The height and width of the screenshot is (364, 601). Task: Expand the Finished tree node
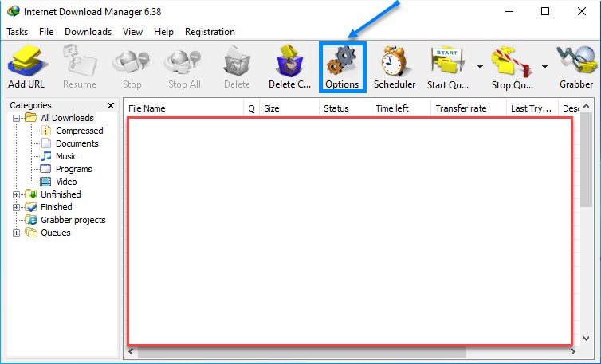tap(16, 207)
